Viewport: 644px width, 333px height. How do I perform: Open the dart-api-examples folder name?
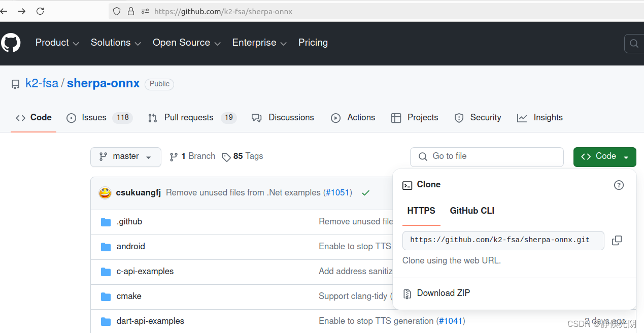tap(150, 321)
